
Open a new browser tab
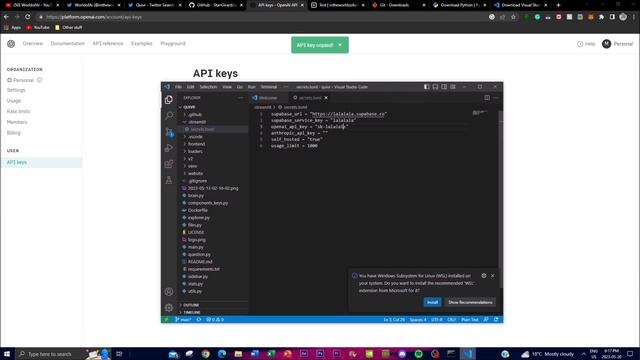[x=558, y=5]
